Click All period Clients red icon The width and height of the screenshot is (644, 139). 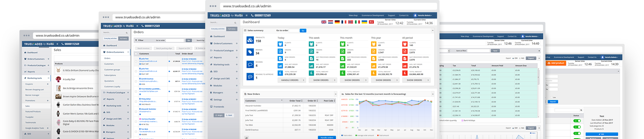coord(405,44)
